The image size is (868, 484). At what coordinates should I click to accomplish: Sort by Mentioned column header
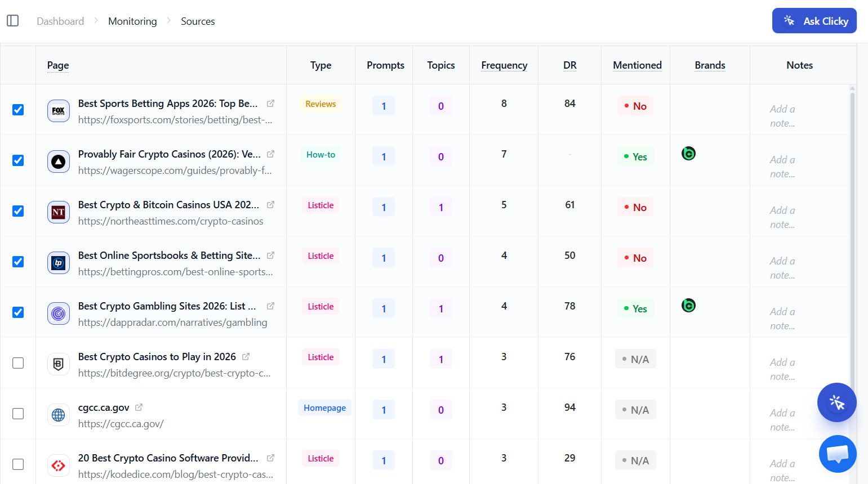(637, 65)
